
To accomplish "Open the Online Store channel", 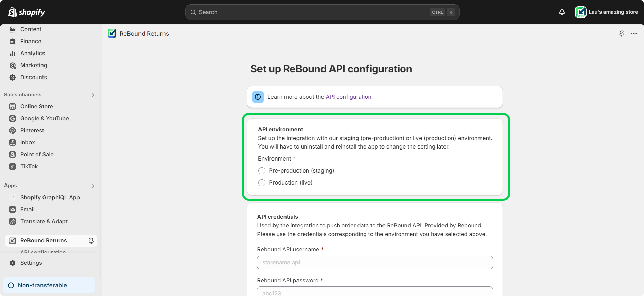I will (37, 106).
